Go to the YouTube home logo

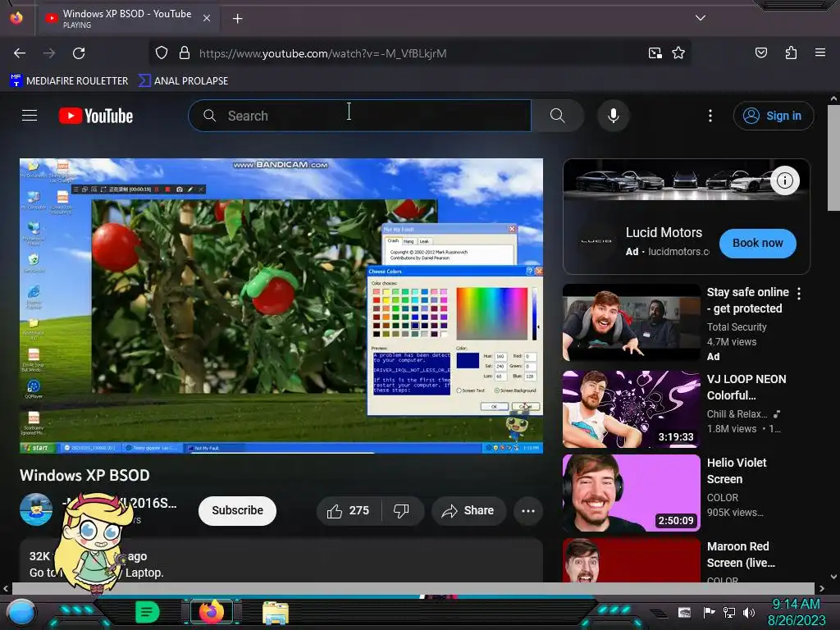(96, 116)
